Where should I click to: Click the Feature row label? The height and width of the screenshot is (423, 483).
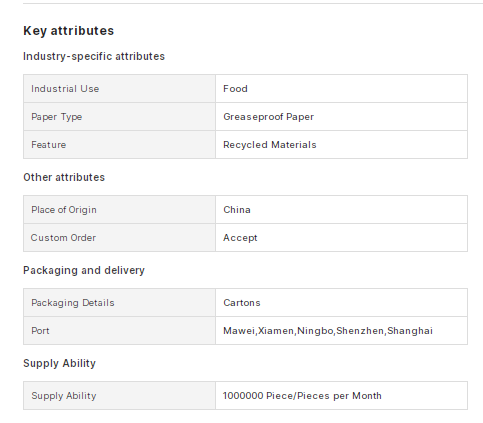[x=49, y=145]
